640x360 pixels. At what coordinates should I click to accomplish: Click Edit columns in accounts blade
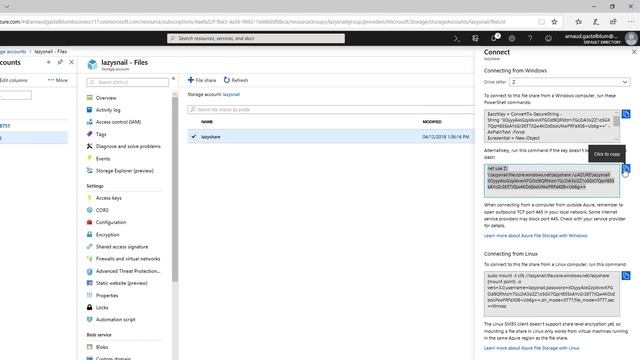[14, 80]
